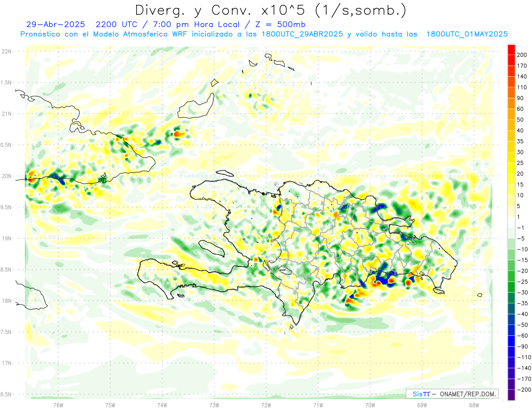Click the 72W longitude label
The width and height of the screenshot is (532, 411).
coord(266,405)
